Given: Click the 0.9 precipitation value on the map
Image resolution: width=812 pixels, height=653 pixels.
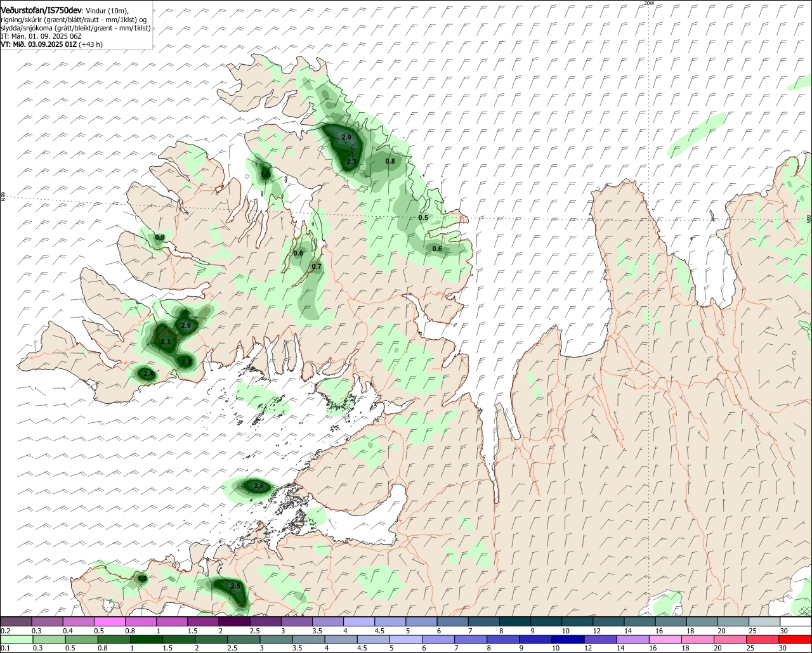Looking at the screenshot, I should point(160,238).
